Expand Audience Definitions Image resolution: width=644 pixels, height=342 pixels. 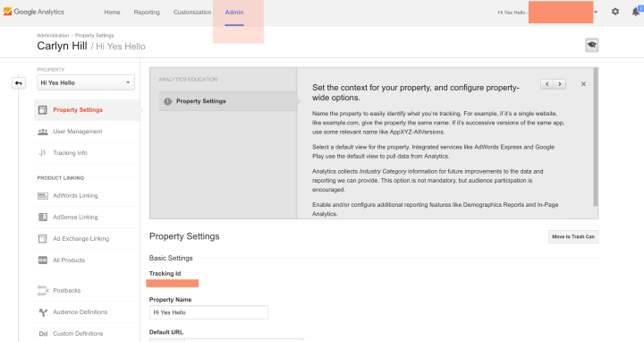[x=80, y=312]
